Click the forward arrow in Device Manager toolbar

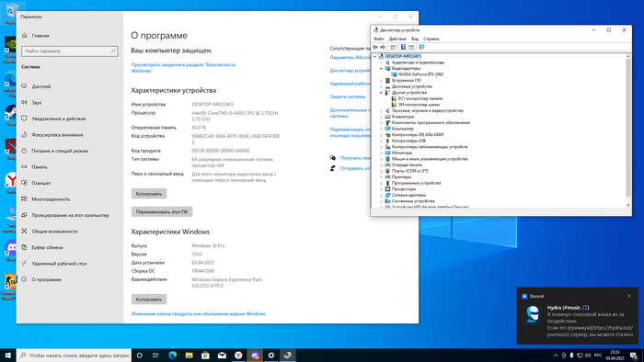tap(383, 47)
